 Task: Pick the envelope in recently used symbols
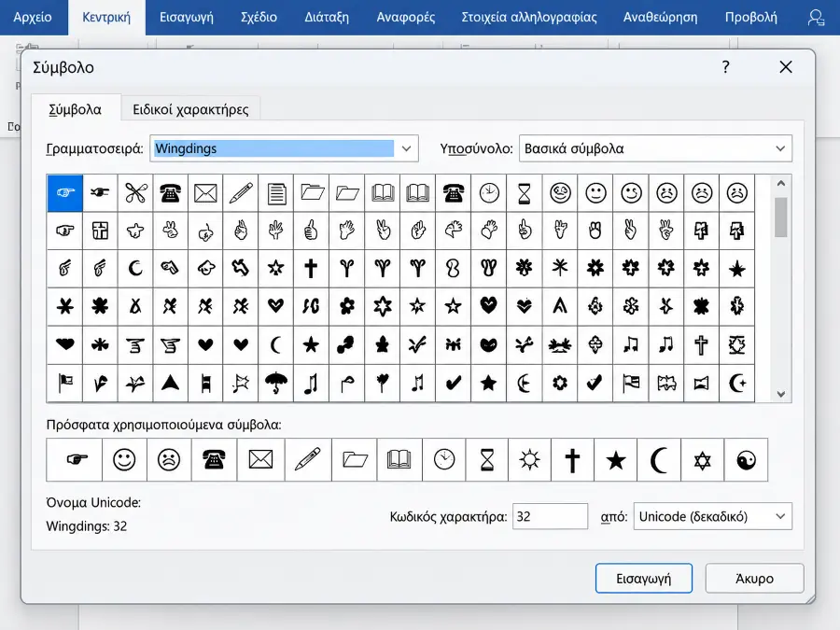(261, 459)
